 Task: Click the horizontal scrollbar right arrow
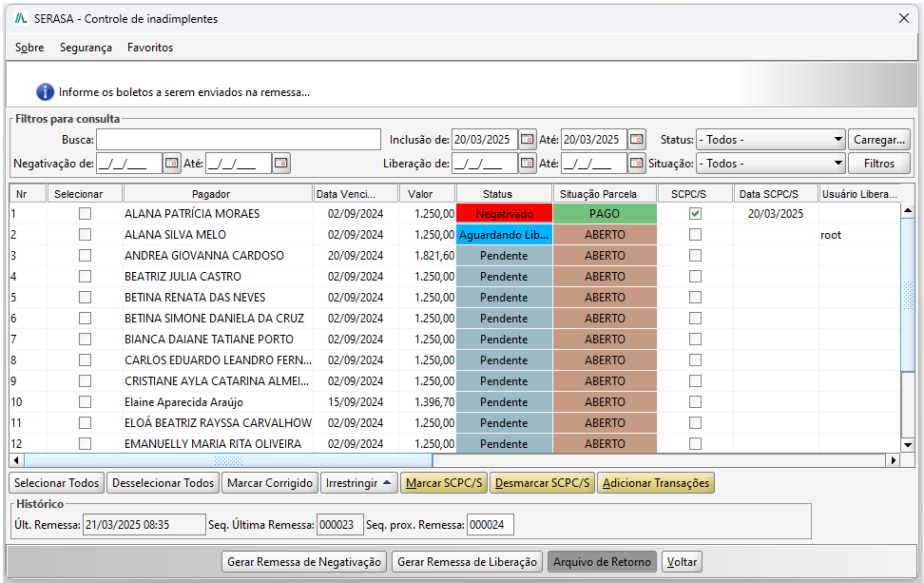[894, 459]
